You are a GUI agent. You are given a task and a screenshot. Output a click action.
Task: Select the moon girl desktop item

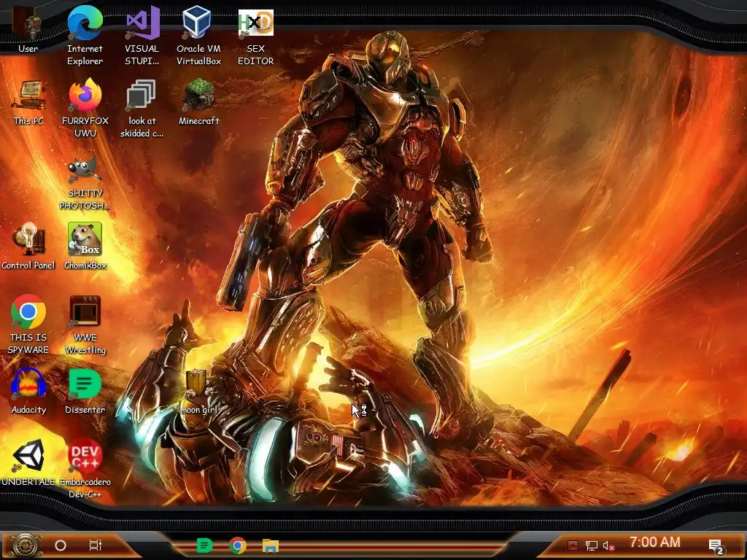point(198,391)
